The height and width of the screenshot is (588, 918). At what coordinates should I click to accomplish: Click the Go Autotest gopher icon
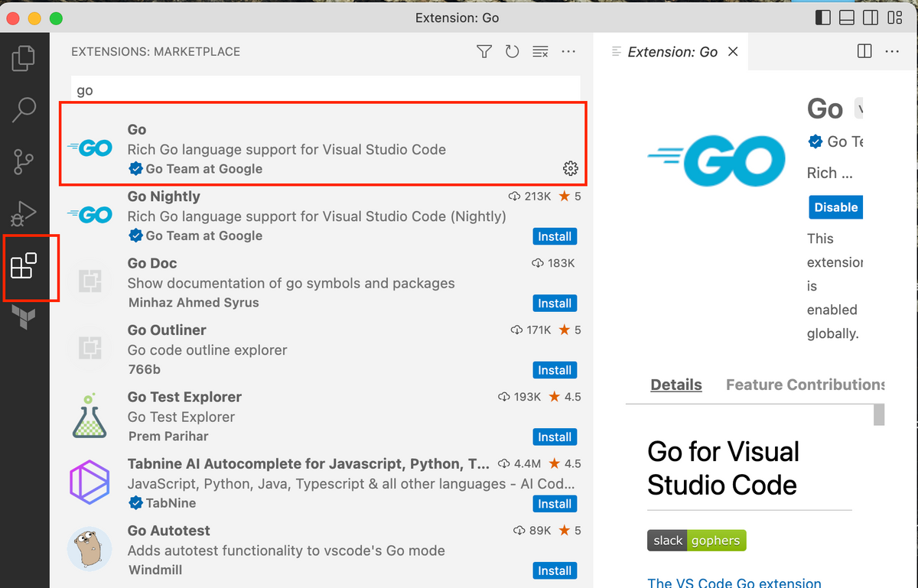(x=90, y=550)
